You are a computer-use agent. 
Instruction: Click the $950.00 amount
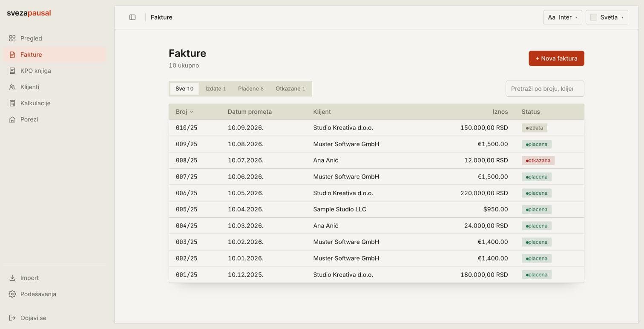point(495,210)
